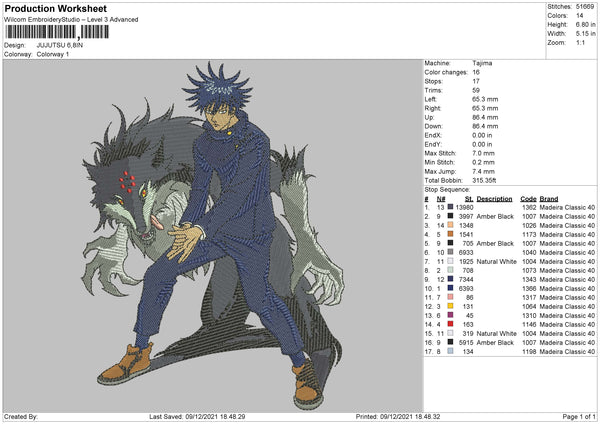Click the Trims value '59'

(x=476, y=90)
